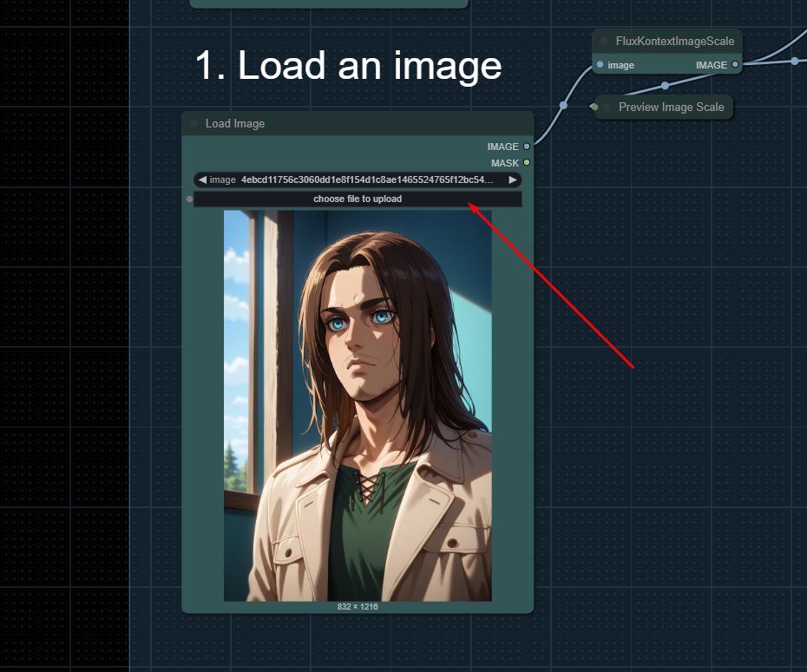
Task: Click the '1. Load an image' heading
Action: coord(349,65)
